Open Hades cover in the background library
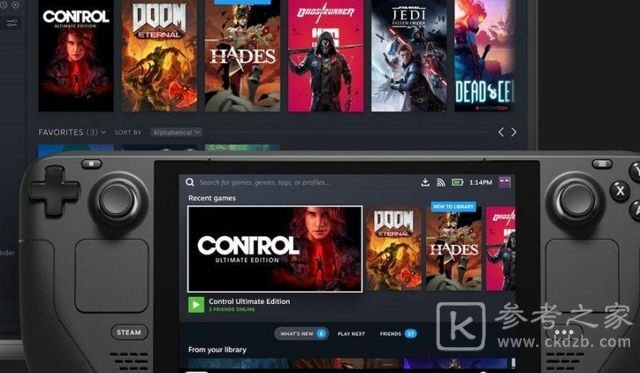 [242, 56]
